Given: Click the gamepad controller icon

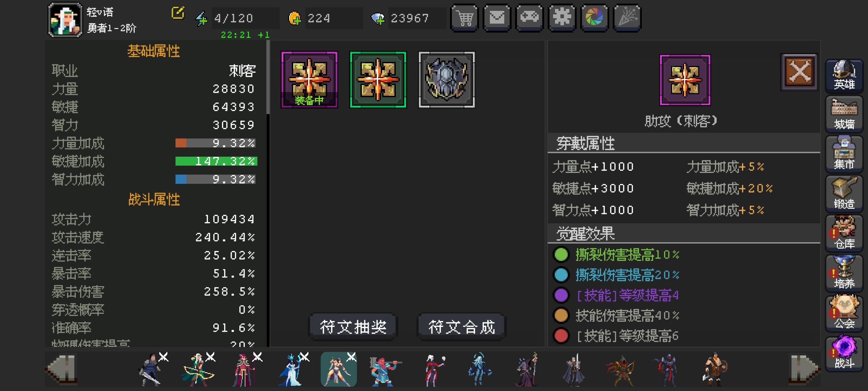Looking at the screenshot, I should tap(529, 18).
